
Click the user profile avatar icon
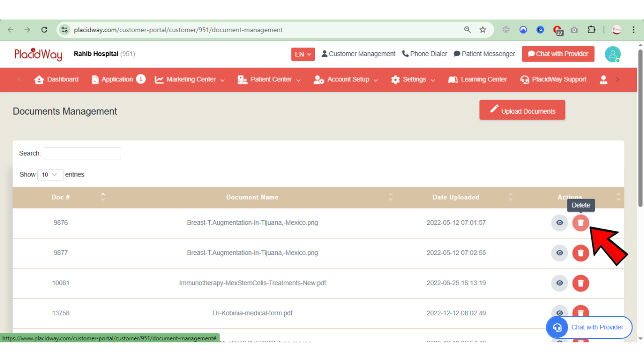612,54
